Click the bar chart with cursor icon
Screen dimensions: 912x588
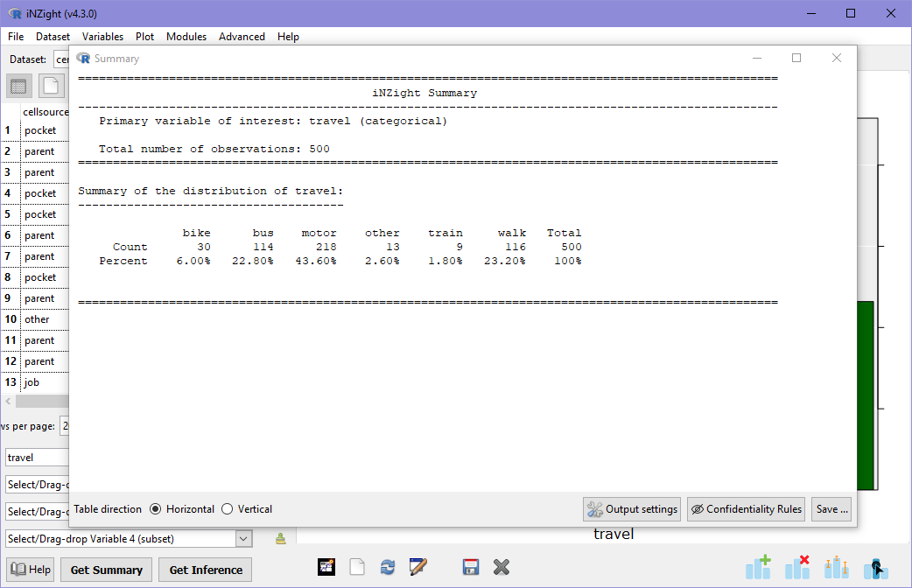click(x=876, y=566)
